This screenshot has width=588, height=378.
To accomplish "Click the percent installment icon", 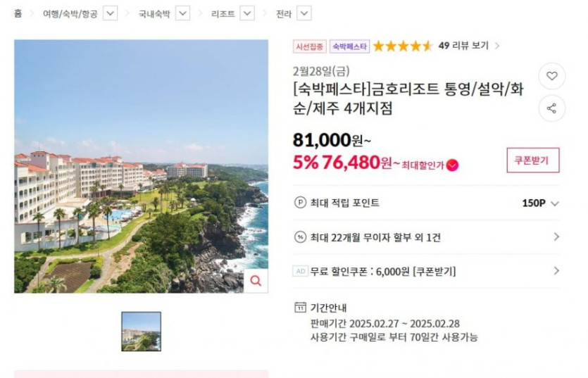I will pyautogui.click(x=300, y=237).
